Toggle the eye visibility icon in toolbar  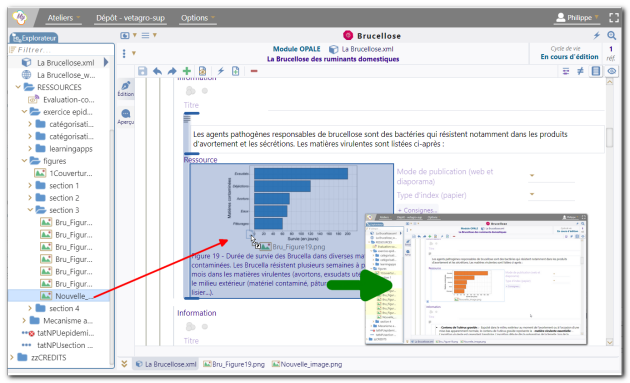pyautogui.click(x=612, y=72)
